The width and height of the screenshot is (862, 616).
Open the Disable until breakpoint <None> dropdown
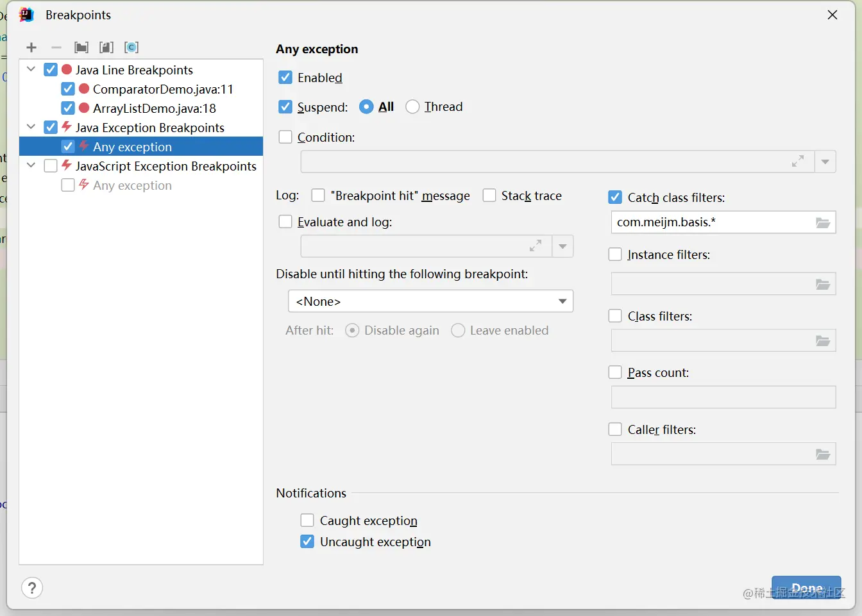click(x=430, y=301)
